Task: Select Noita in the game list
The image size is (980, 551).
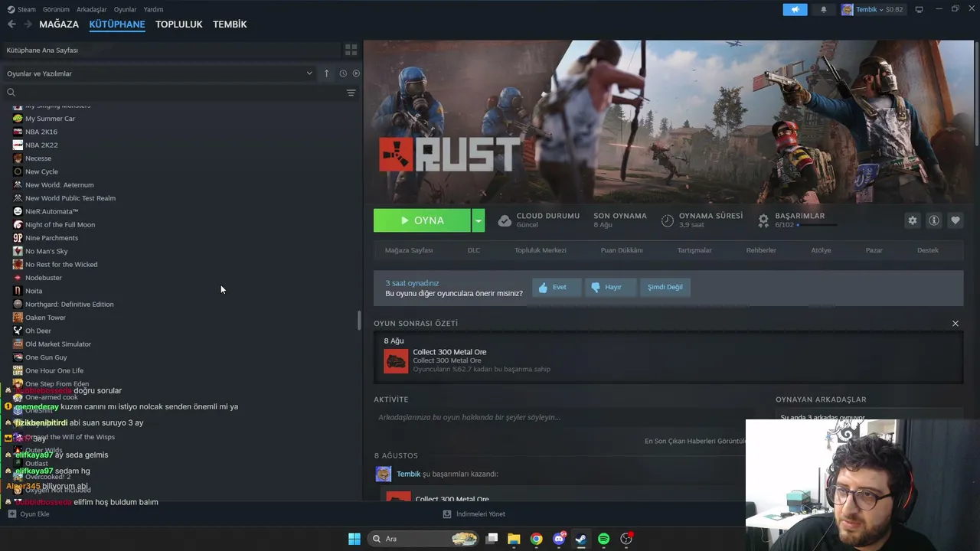Action: tap(34, 291)
